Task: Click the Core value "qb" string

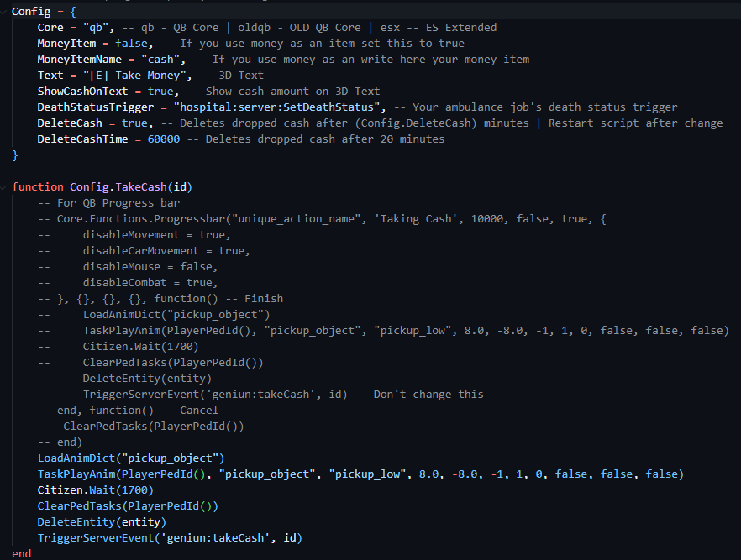Action: (96, 28)
